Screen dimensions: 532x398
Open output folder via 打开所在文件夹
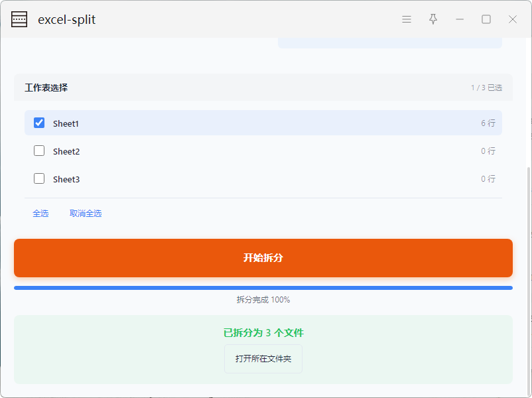(263, 359)
